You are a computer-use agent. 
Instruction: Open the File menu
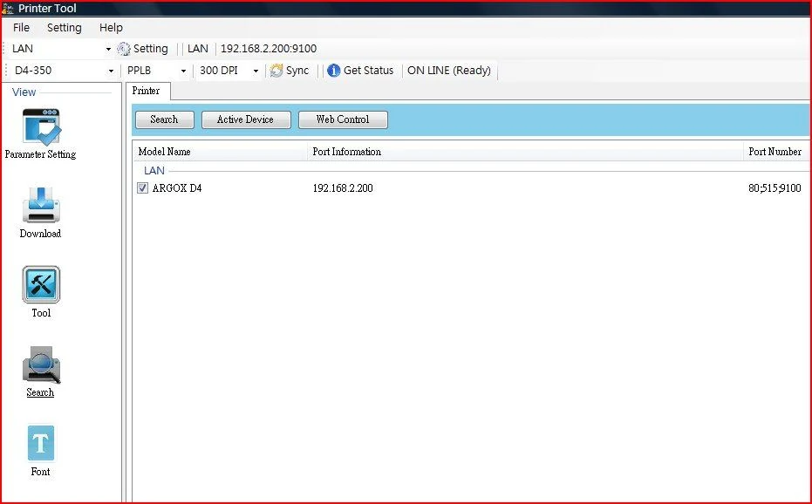coord(21,27)
